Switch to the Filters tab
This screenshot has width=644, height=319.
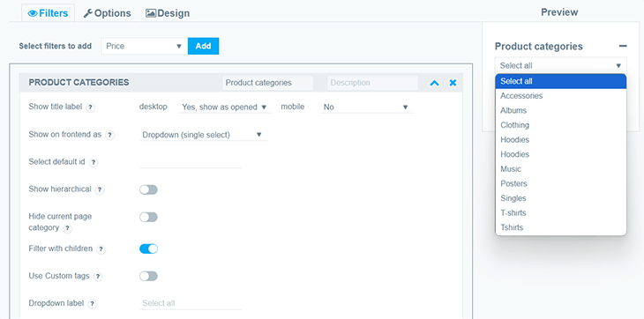click(x=48, y=13)
